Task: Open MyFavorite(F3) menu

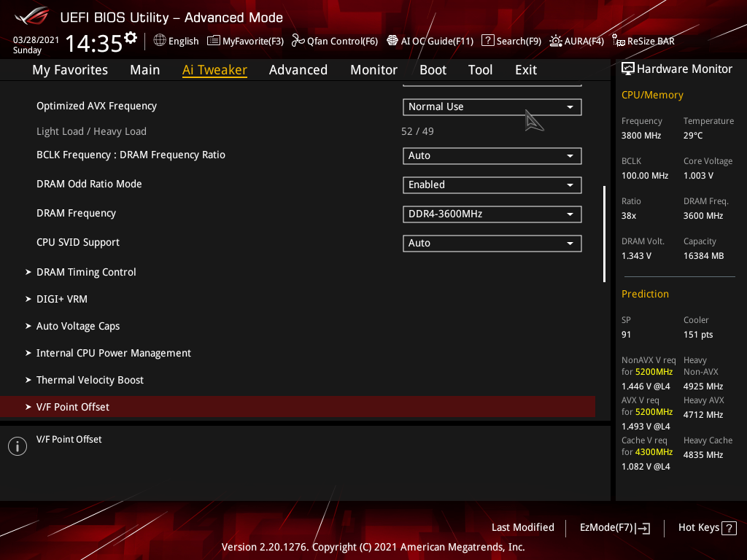Action: (x=245, y=41)
